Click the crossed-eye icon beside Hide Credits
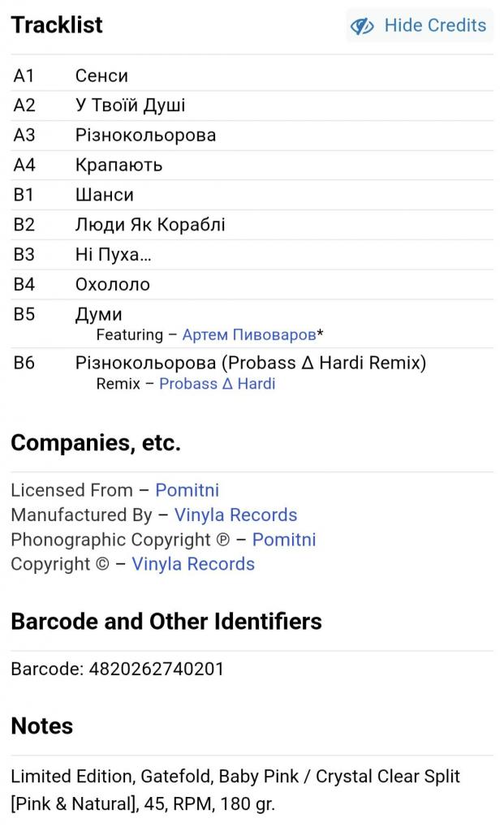This screenshot has width=504, height=831. (x=362, y=26)
